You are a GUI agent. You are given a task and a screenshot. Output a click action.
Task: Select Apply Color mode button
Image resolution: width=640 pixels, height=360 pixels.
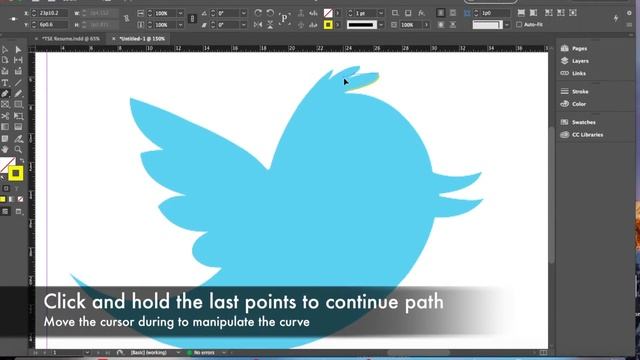coord(3,199)
